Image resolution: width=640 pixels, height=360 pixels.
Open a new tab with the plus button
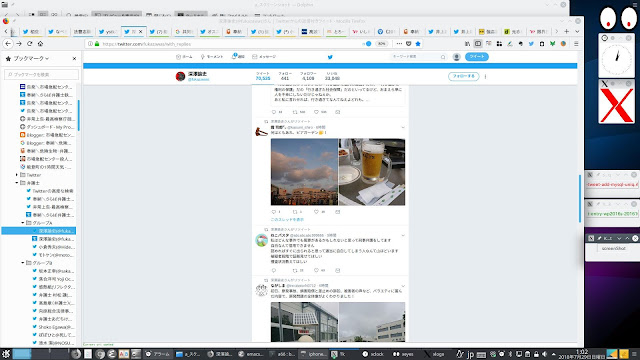tap(567, 31)
